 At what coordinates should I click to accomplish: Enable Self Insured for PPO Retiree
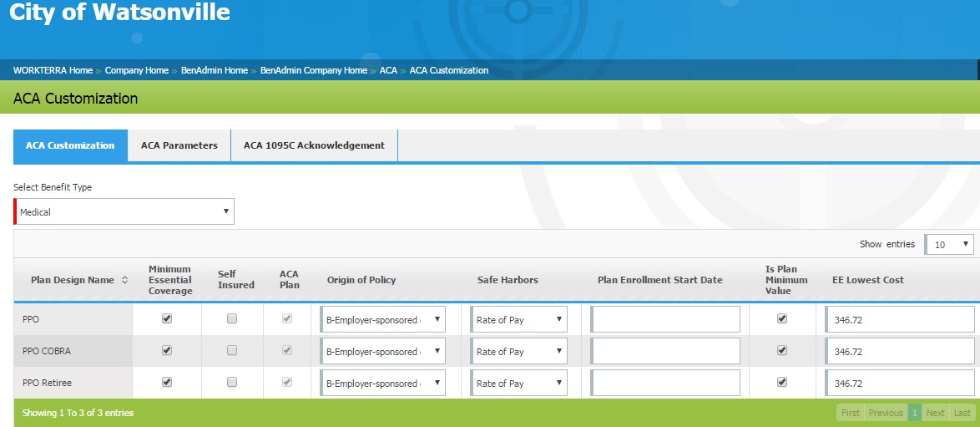click(x=232, y=382)
